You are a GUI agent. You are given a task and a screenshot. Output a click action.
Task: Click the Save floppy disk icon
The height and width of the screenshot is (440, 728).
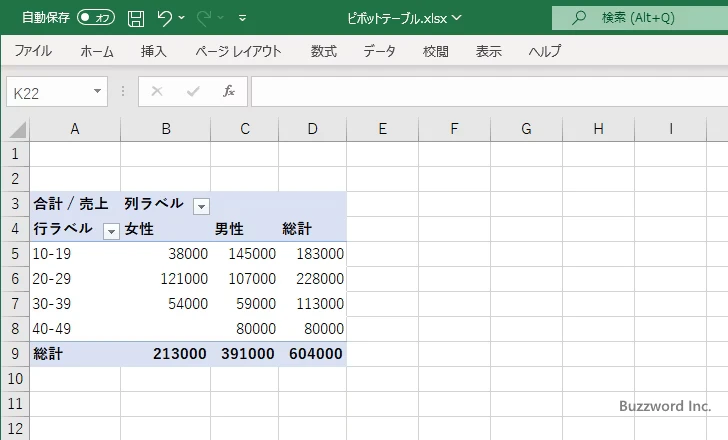coord(136,18)
